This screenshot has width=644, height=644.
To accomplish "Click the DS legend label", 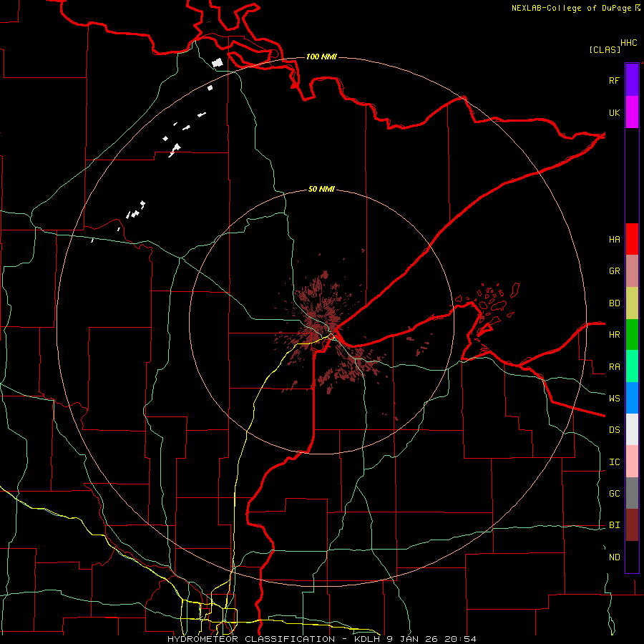I will (614, 429).
